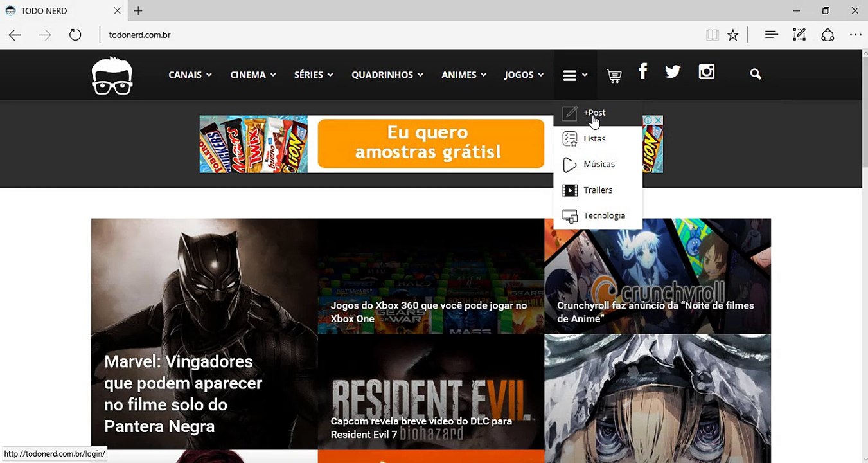Open the Instagram icon

tap(707, 71)
